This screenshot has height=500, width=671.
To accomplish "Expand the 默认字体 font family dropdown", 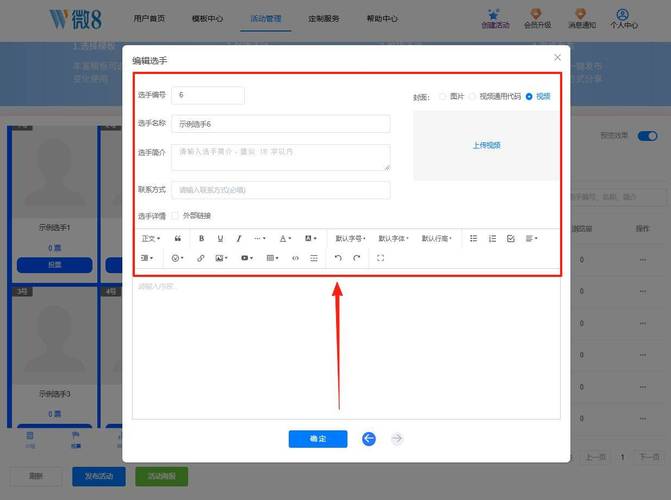I will pos(393,239).
